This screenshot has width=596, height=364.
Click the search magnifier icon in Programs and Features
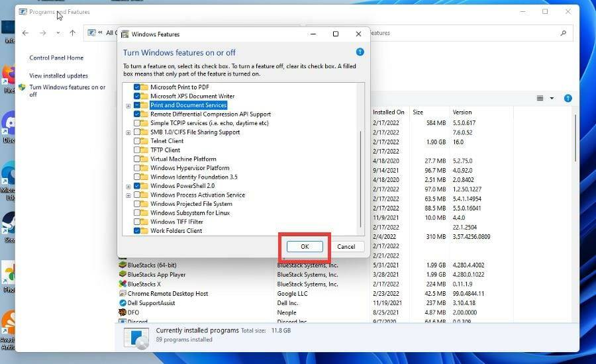[x=564, y=33]
